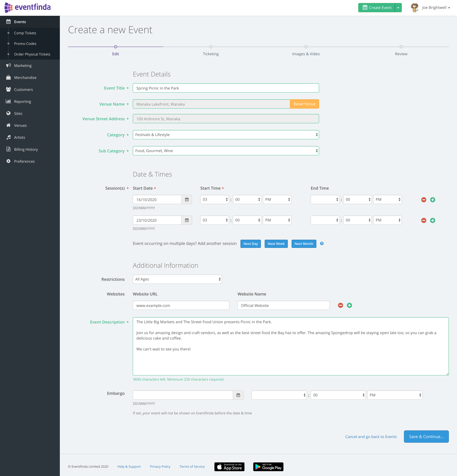
Task: Remove the 16/10/2020 session row
Action: pyautogui.click(x=424, y=200)
